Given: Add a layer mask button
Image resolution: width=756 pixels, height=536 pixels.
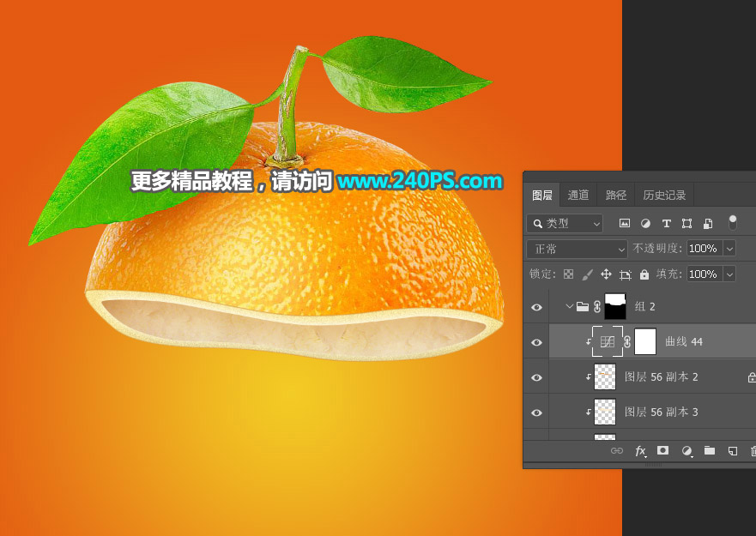Looking at the screenshot, I should coord(663,450).
